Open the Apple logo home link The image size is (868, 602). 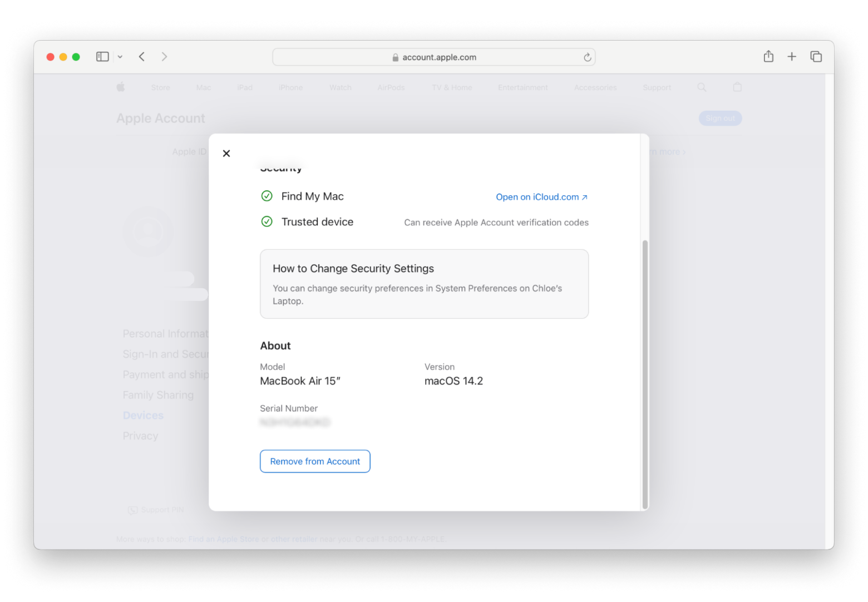121,87
